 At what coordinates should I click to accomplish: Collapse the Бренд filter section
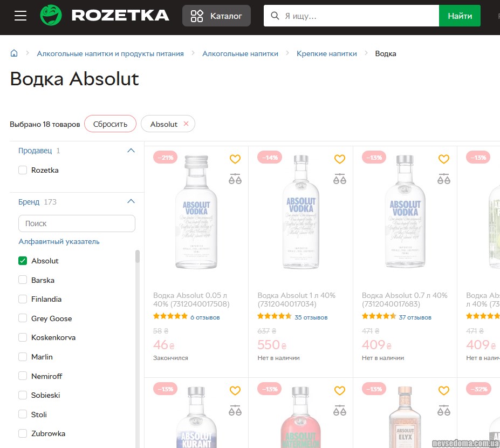(131, 201)
